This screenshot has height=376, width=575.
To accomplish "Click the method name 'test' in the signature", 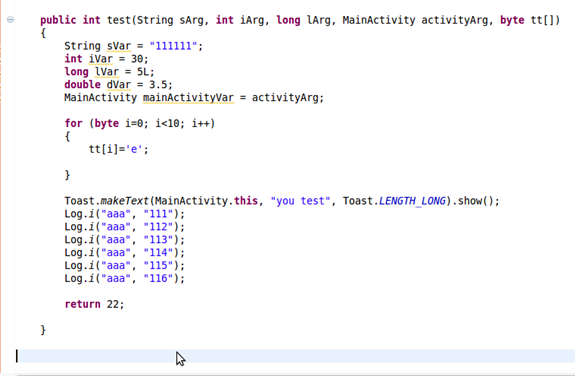I will [119, 20].
